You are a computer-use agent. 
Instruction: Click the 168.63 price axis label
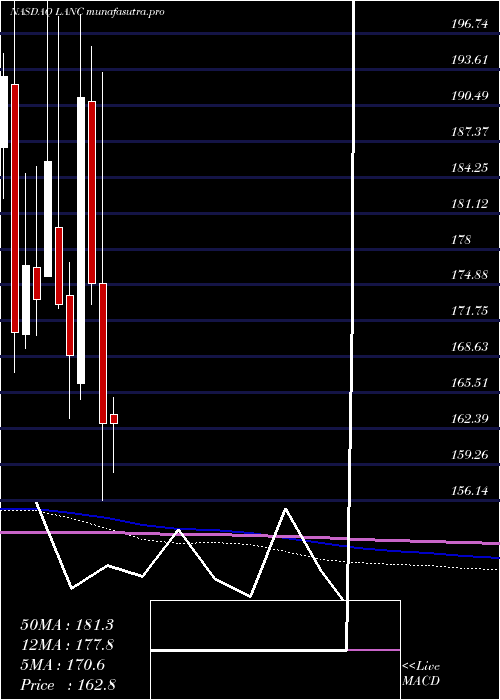click(470, 347)
